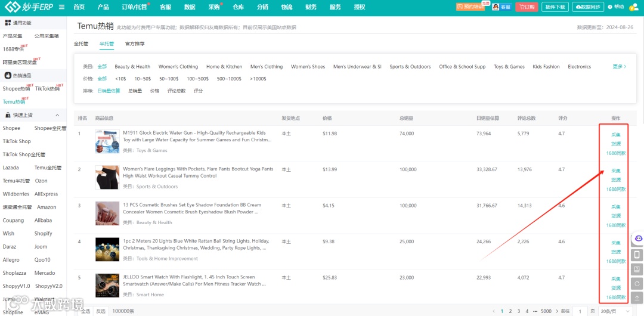This screenshot has height=316, width=644.
Task: Click the 反选 button at bottom
Action: 101,311
